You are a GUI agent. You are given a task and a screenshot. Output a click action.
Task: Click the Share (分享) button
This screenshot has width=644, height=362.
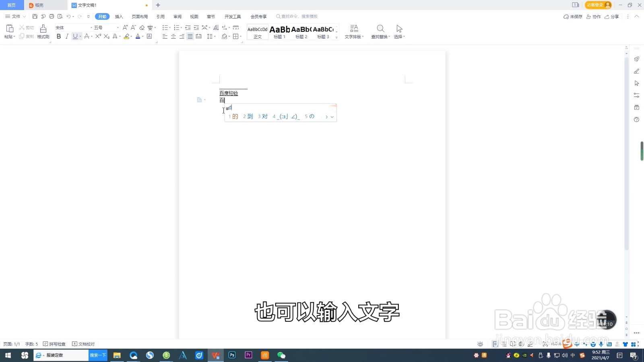click(x=612, y=16)
